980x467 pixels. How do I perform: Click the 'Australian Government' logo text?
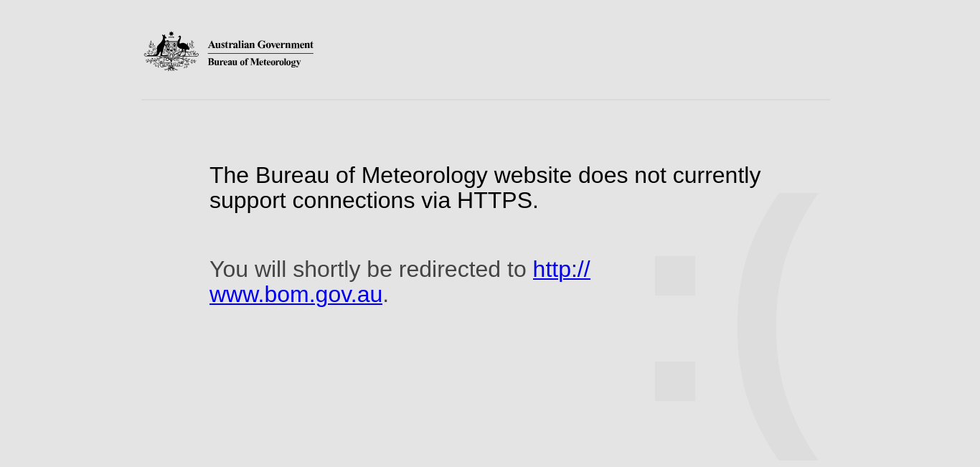[260, 44]
